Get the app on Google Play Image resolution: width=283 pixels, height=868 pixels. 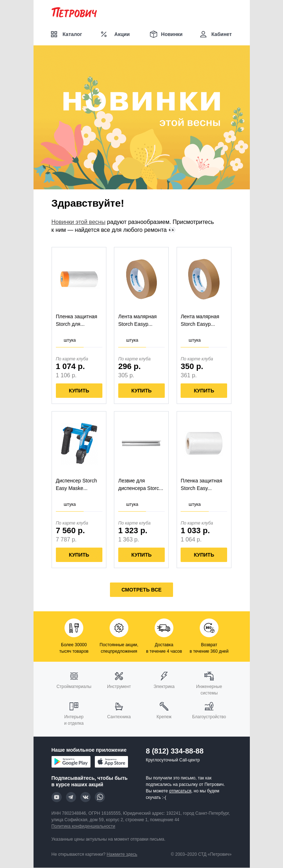[x=71, y=762]
